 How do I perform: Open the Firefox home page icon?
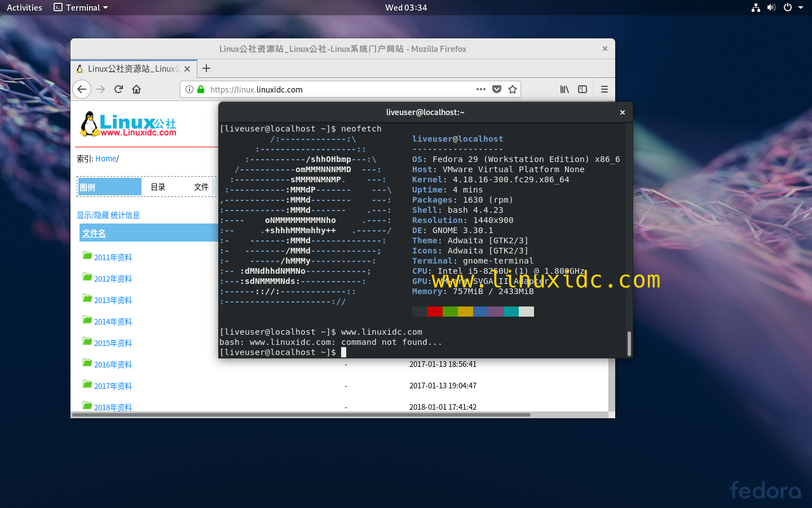click(136, 89)
